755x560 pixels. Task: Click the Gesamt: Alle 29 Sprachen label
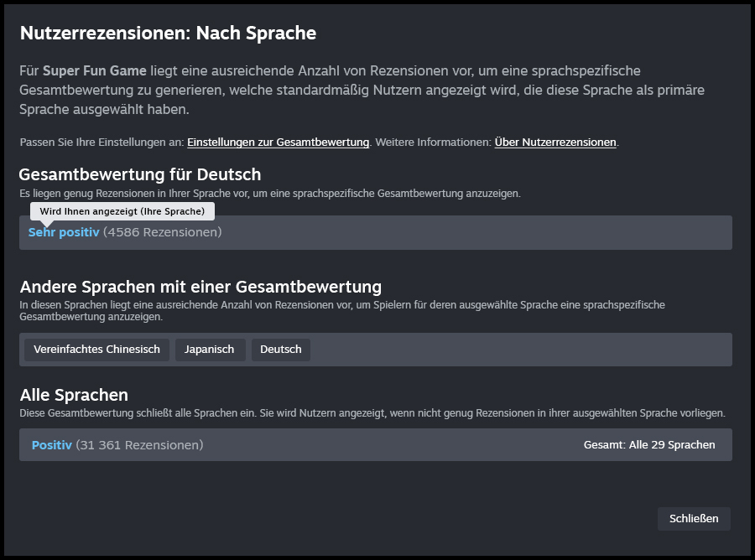648,445
